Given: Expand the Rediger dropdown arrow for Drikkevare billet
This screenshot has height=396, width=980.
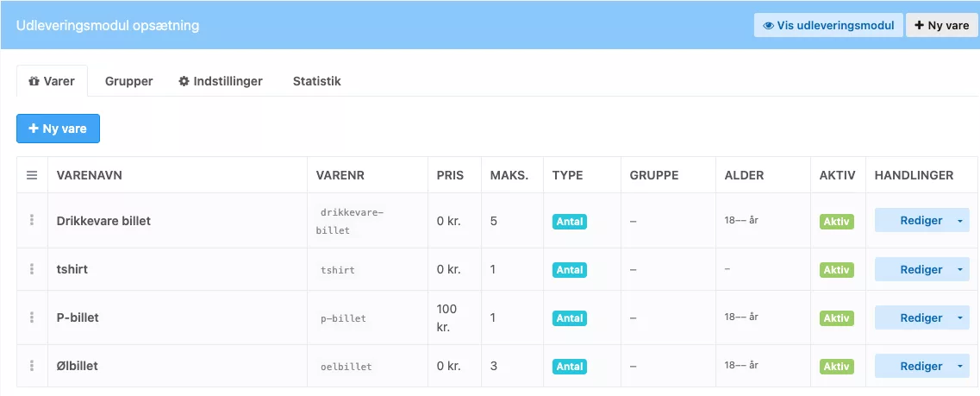Looking at the screenshot, I should tap(960, 220).
